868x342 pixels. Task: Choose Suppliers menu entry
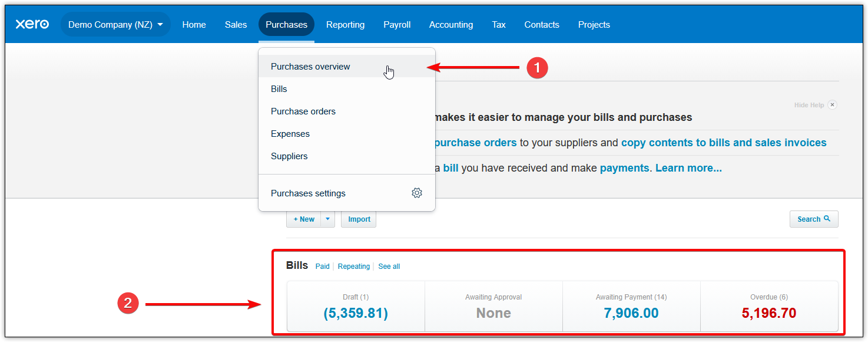tap(347, 156)
